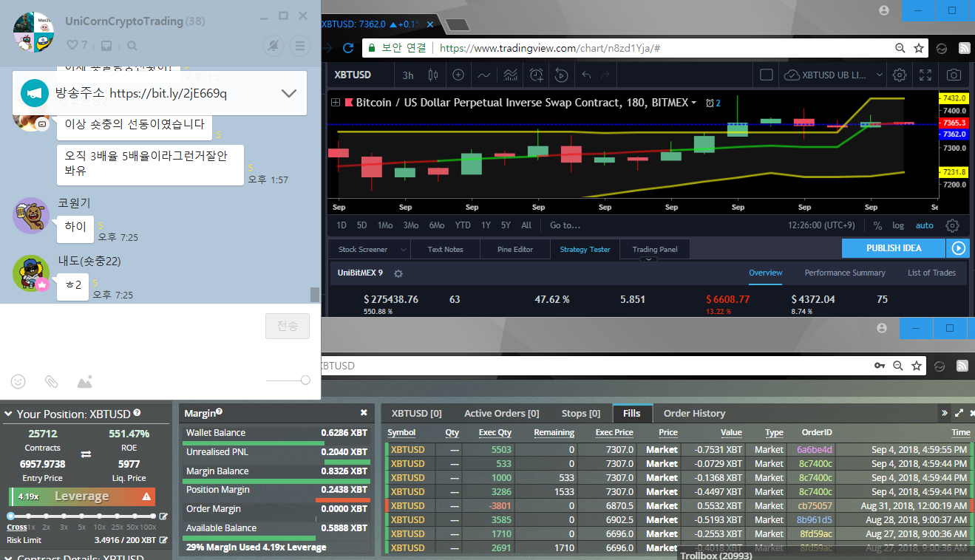Switch to the Text Notes tab

coord(446,249)
